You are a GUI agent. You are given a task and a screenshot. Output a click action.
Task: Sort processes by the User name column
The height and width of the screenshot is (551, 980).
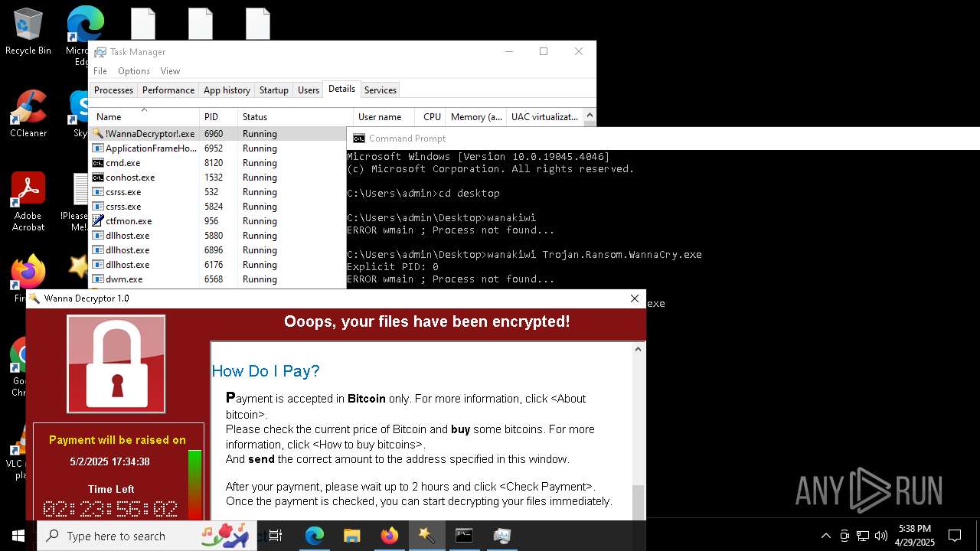pos(384,117)
